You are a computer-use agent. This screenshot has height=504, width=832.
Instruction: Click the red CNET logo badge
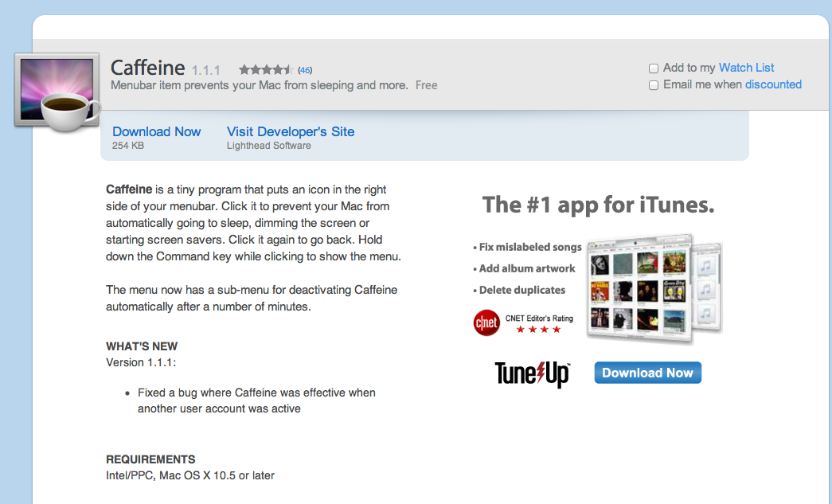(x=486, y=322)
